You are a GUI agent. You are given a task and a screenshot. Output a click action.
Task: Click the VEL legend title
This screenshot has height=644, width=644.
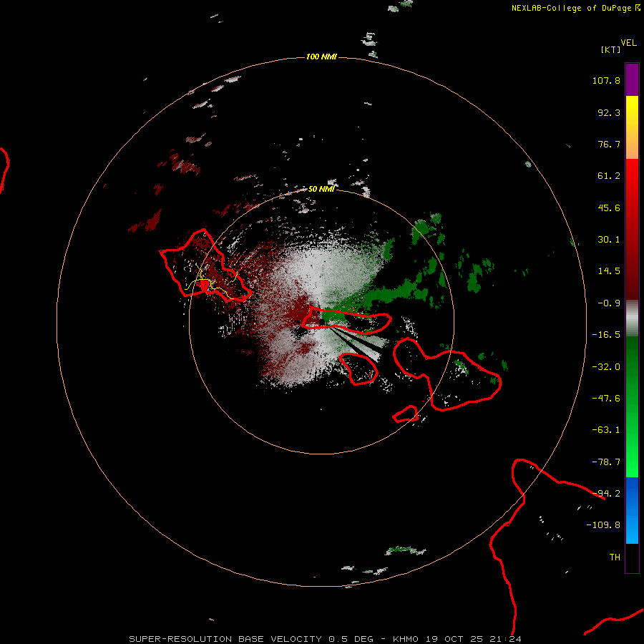tap(628, 43)
